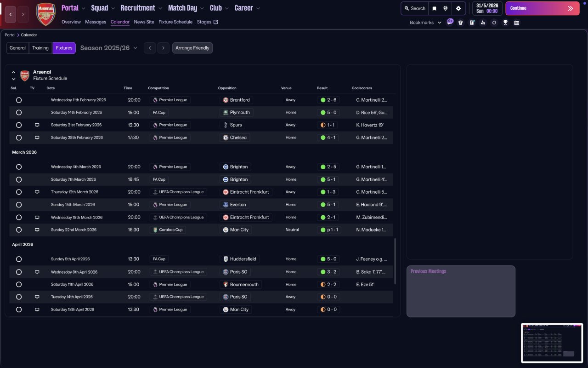This screenshot has height=368, width=588.
Task: Click the player search bookmark shortcut icon
Action: 483,23
